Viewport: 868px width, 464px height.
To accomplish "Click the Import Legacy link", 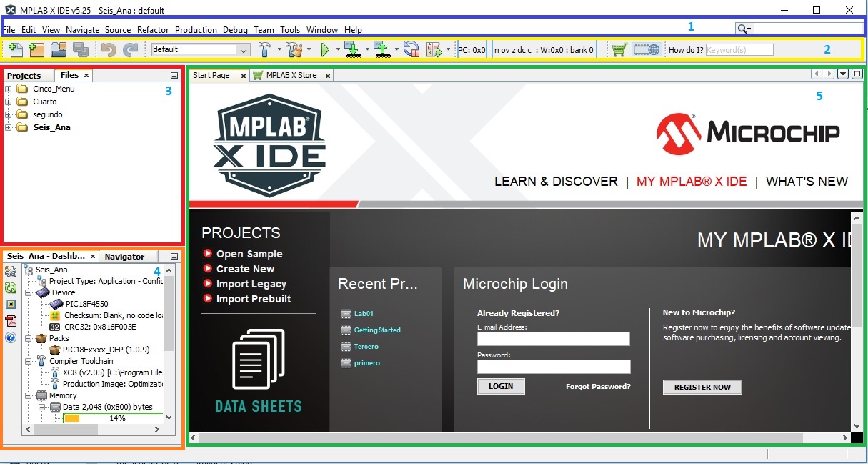I will (251, 284).
